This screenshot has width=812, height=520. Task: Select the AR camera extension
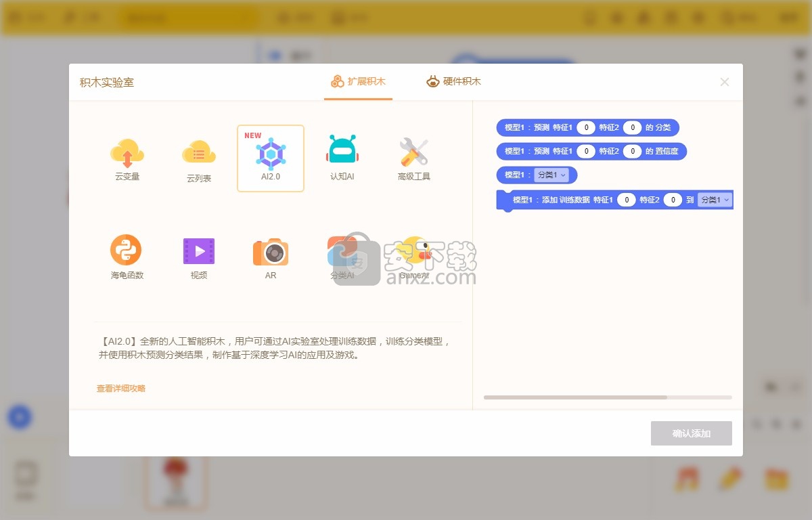271,257
